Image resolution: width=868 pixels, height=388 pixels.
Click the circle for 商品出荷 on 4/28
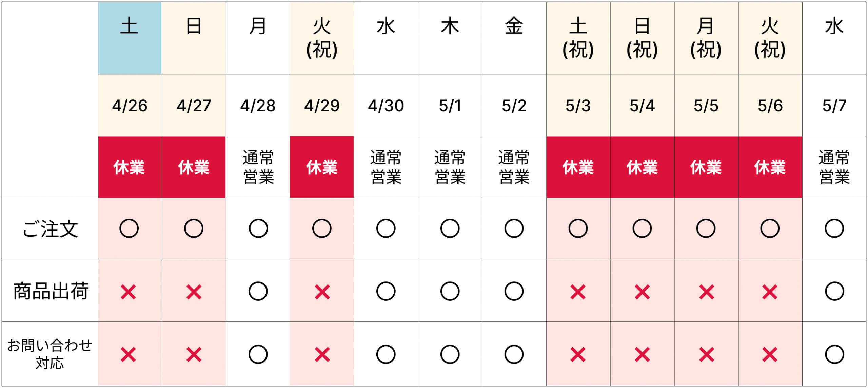[258, 291]
